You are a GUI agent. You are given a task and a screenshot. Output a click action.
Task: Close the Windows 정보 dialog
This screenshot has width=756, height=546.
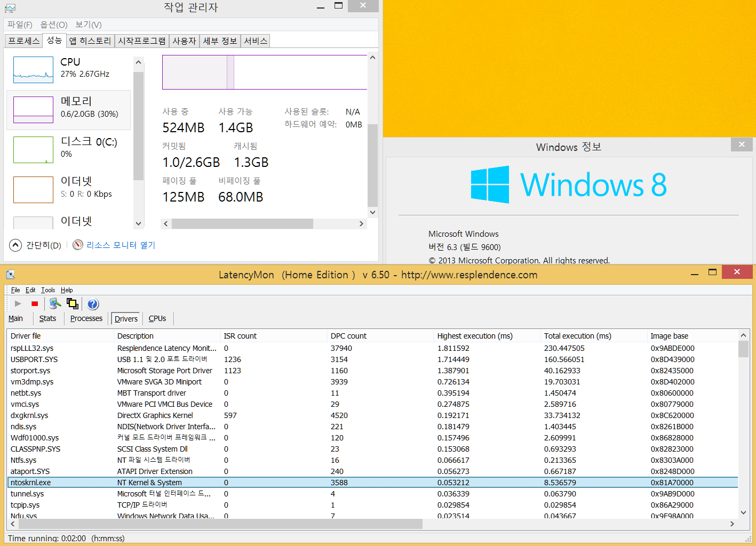point(742,144)
